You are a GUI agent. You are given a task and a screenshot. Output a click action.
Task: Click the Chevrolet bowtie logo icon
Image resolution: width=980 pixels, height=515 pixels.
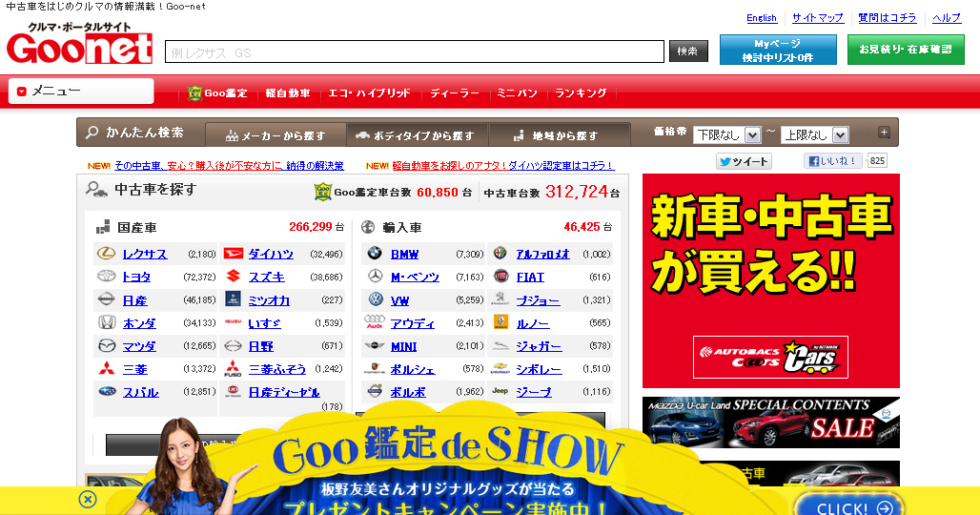pyautogui.click(x=500, y=369)
